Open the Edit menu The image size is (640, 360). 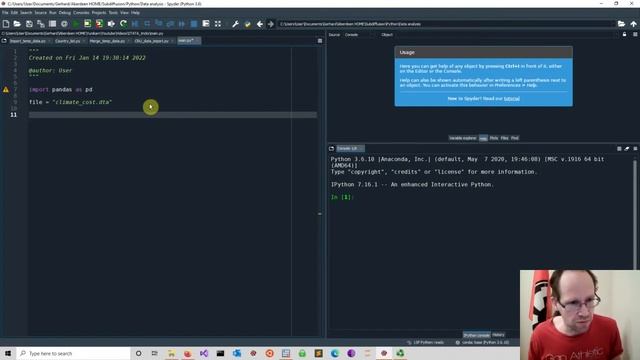pos(14,13)
